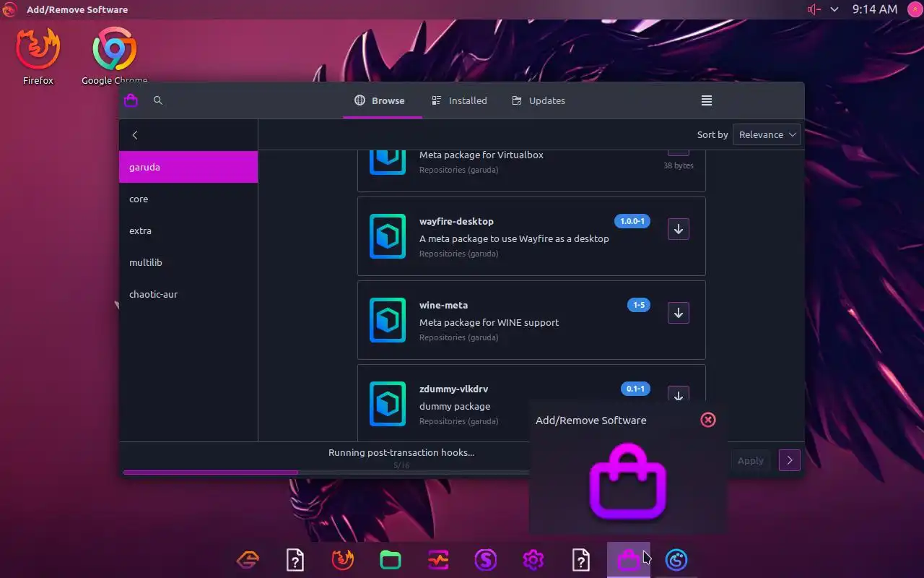Viewport: 924px width, 578px height.
Task: Click the "Running post-transaction hooks..." status text
Action: click(401, 452)
